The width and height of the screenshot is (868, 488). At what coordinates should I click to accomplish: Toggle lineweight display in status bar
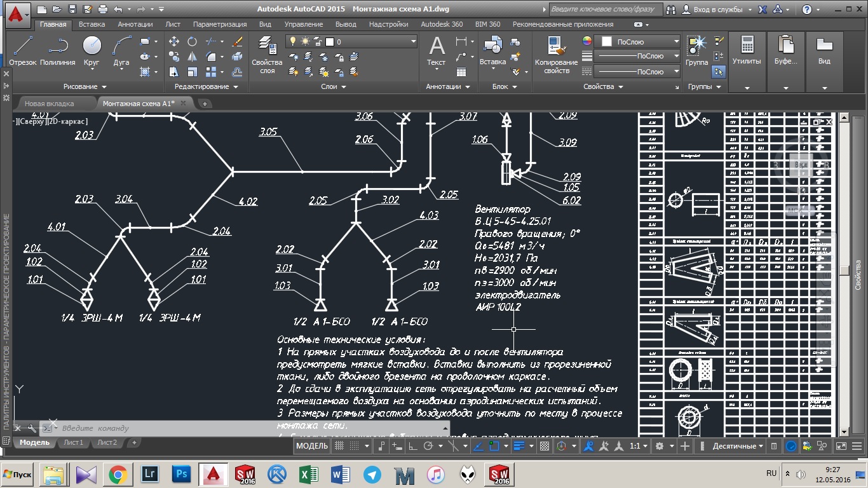[x=519, y=446]
